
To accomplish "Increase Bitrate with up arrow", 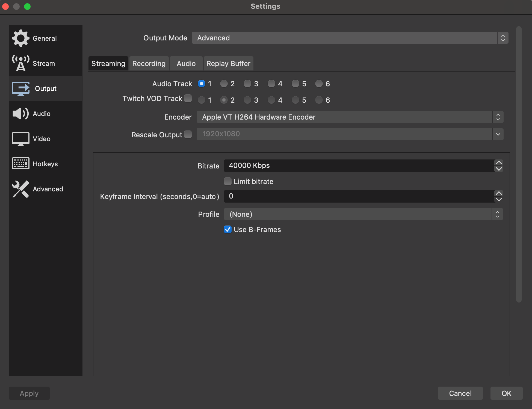I will point(499,162).
